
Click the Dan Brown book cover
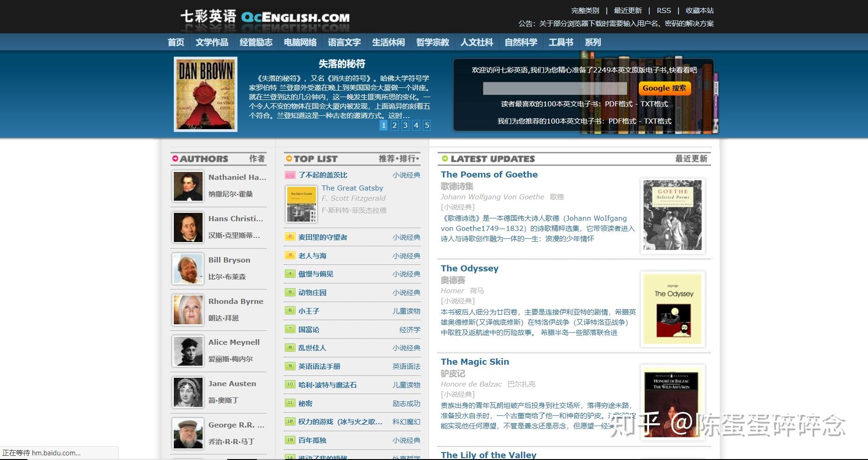click(x=205, y=93)
